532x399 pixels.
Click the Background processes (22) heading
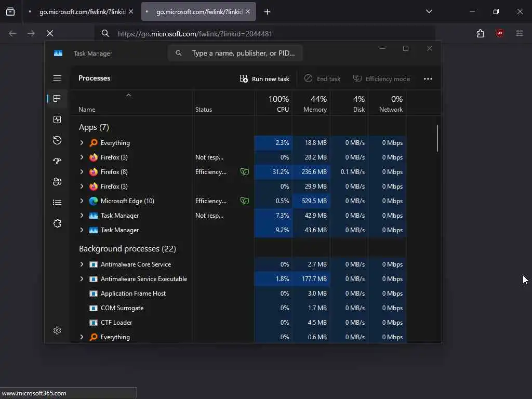coord(127,249)
